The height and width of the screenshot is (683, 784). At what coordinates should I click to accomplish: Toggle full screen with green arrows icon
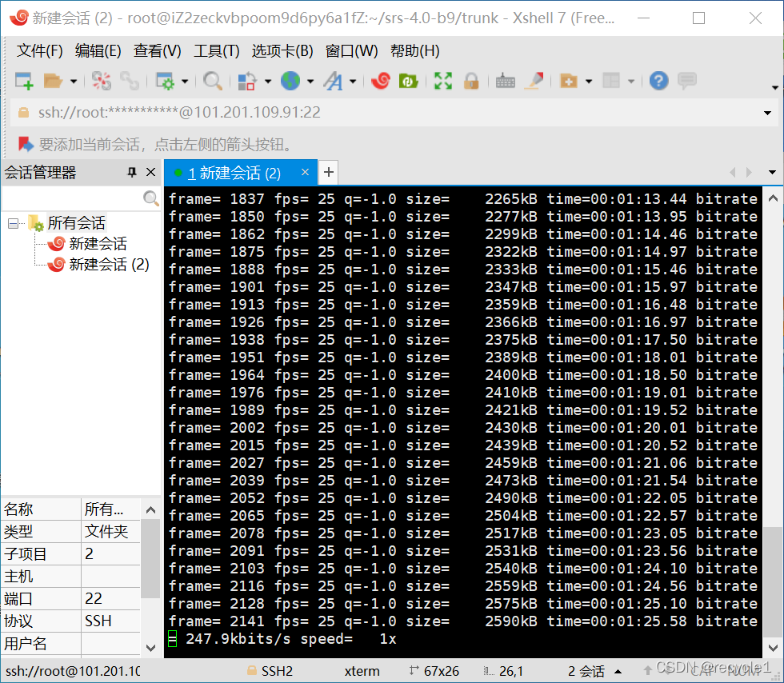coord(443,81)
